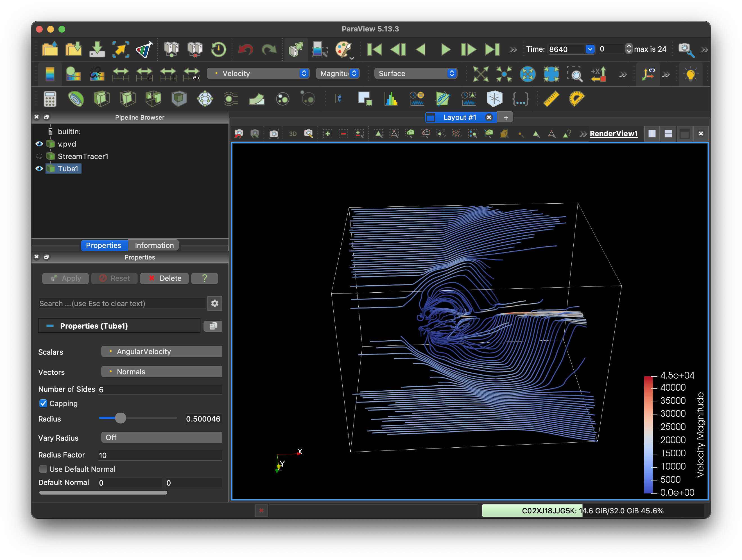Uncheck the Capping checkbox
Viewport: 742px width, 560px height.
pos(43,403)
